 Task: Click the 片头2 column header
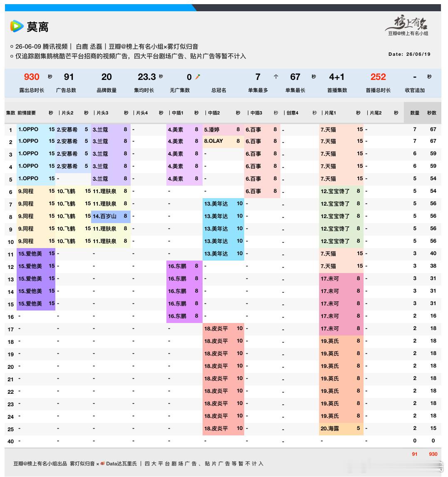(x=67, y=113)
